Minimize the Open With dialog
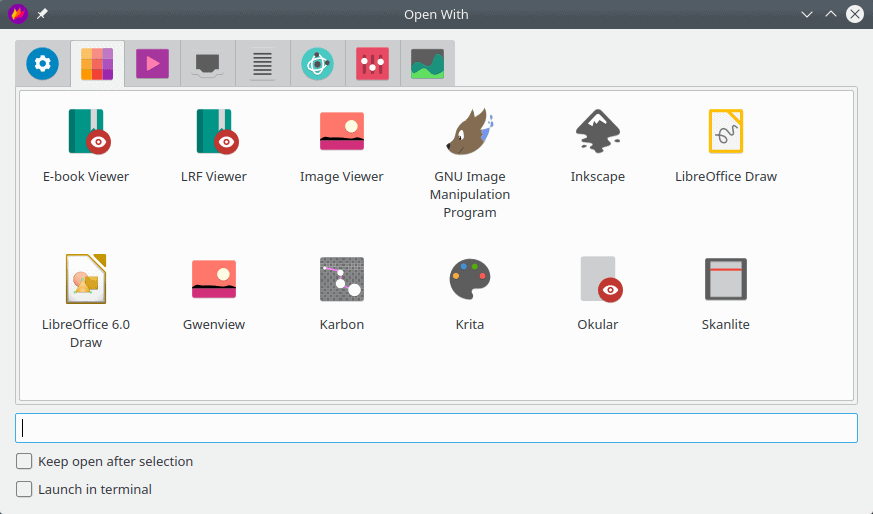 807,14
